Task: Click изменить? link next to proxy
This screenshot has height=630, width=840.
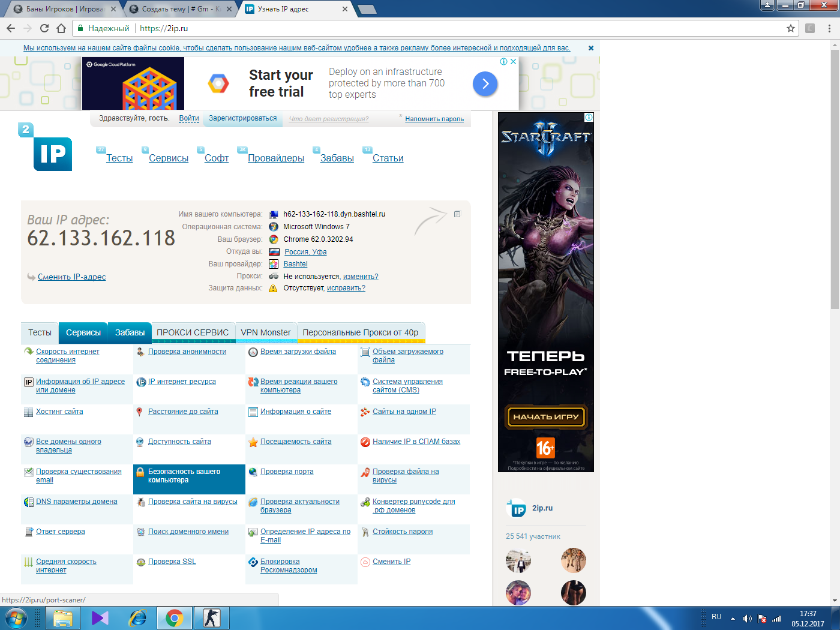Action: pyautogui.click(x=361, y=277)
